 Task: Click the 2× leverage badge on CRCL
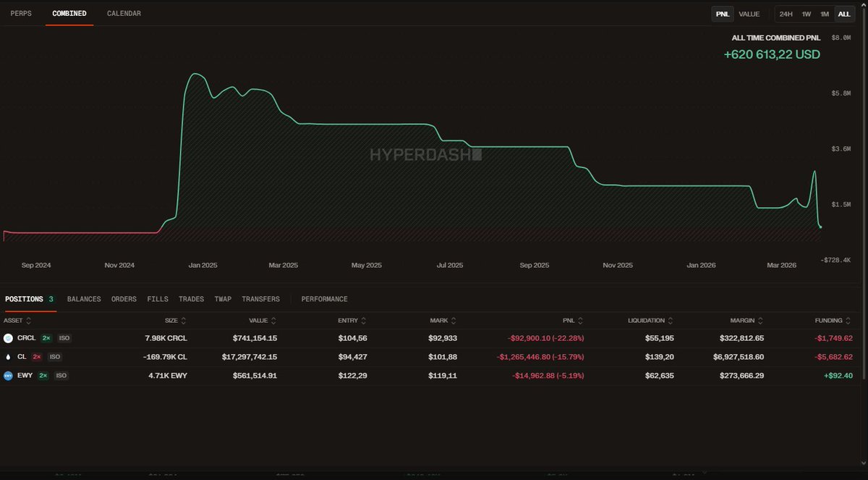(46, 338)
